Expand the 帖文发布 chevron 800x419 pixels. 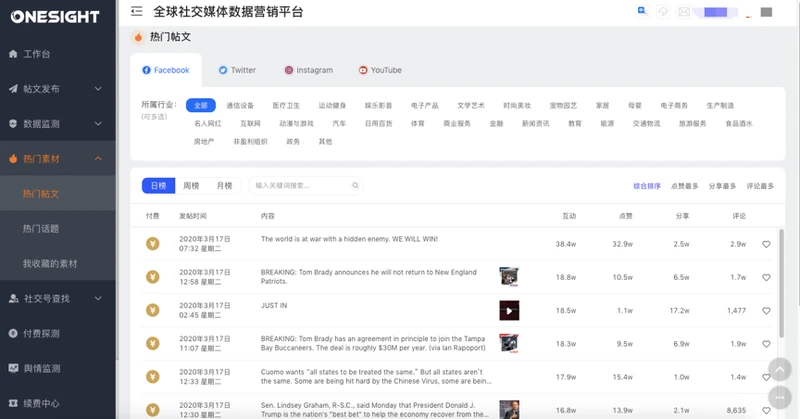coord(98,89)
